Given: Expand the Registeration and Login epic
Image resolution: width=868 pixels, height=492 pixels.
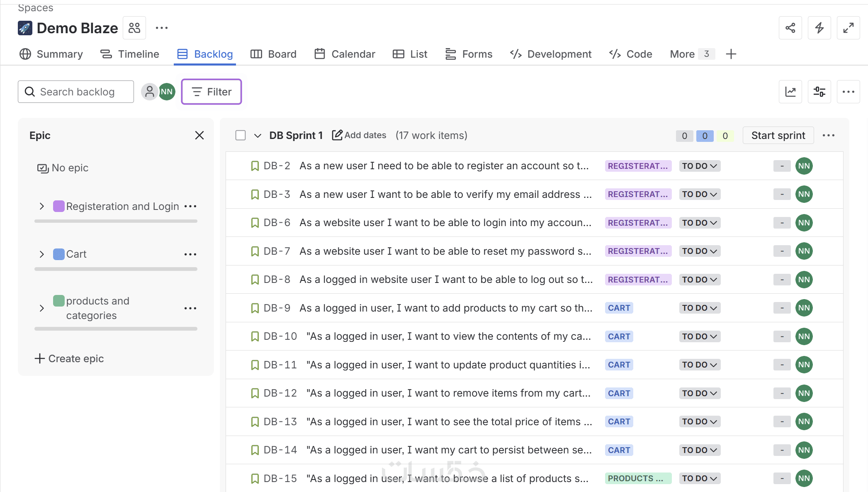Looking at the screenshot, I should coord(41,206).
